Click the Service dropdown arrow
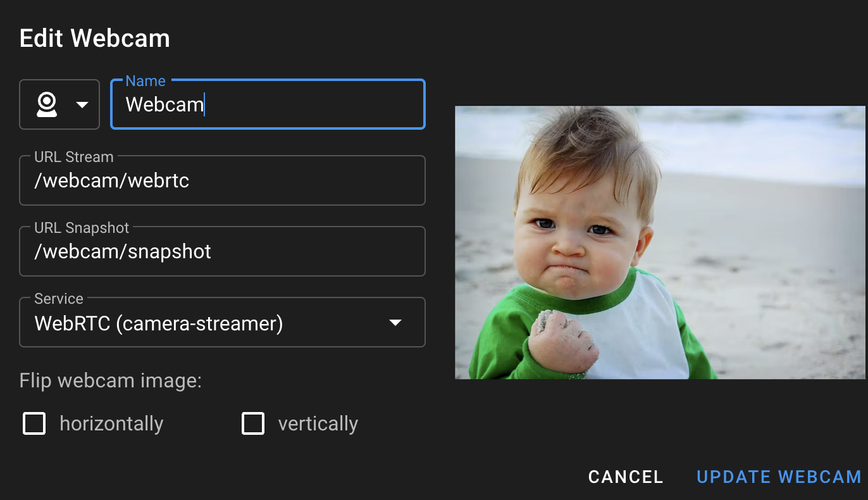Screen dimensions: 868x500 (395, 323)
